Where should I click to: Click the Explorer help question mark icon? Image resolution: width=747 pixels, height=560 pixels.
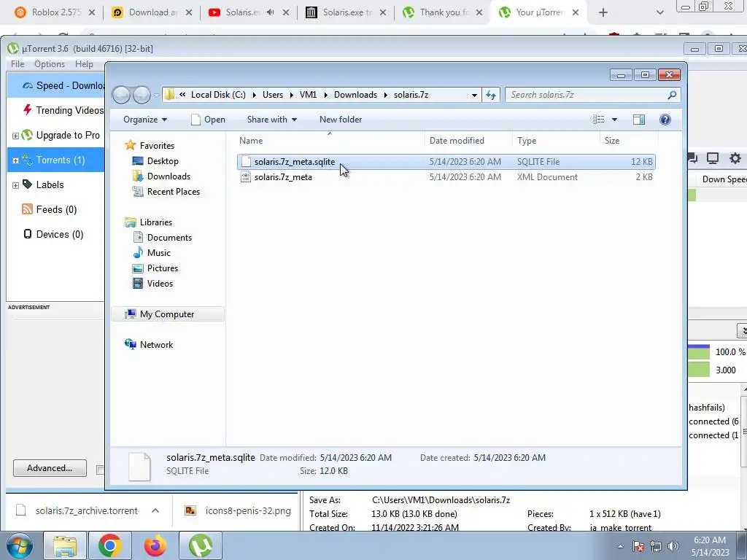pyautogui.click(x=665, y=120)
